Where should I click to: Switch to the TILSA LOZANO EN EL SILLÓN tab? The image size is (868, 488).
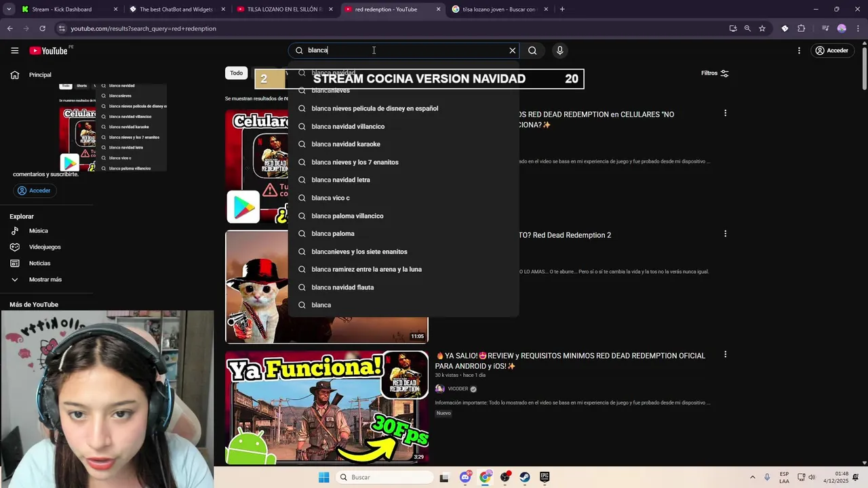point(283,9)
